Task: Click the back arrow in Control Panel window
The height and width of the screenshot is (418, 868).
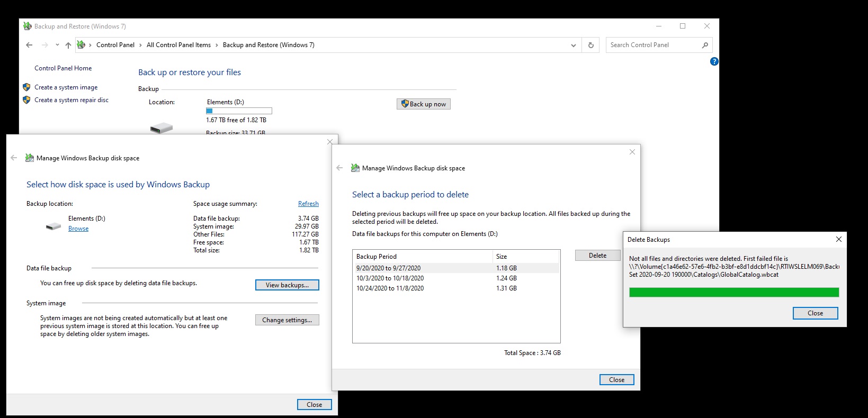Action: [29, 45]
